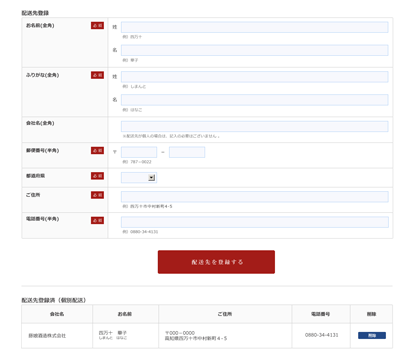Click the お名前 姓 (family name) input field
Viewport: 415px width, 360px height.
255,27
